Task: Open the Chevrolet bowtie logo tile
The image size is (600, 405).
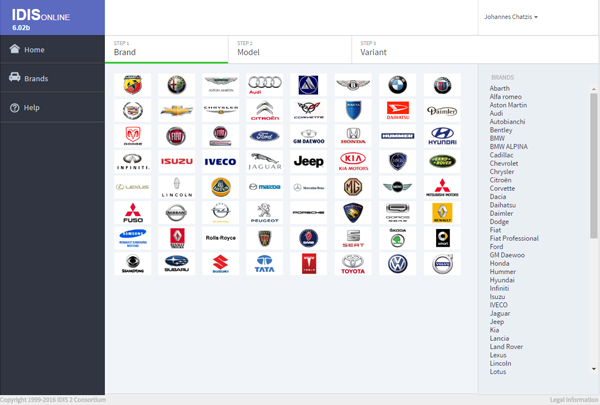Action: (176, 110)
